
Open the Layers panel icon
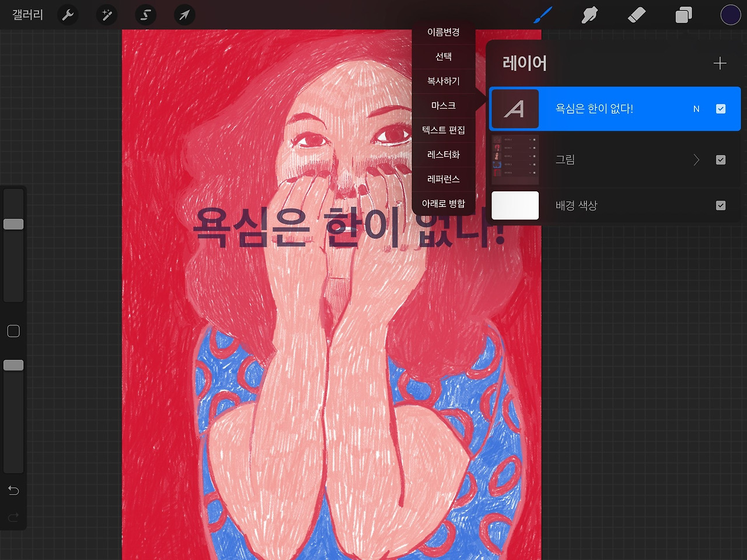coord(683,15)
